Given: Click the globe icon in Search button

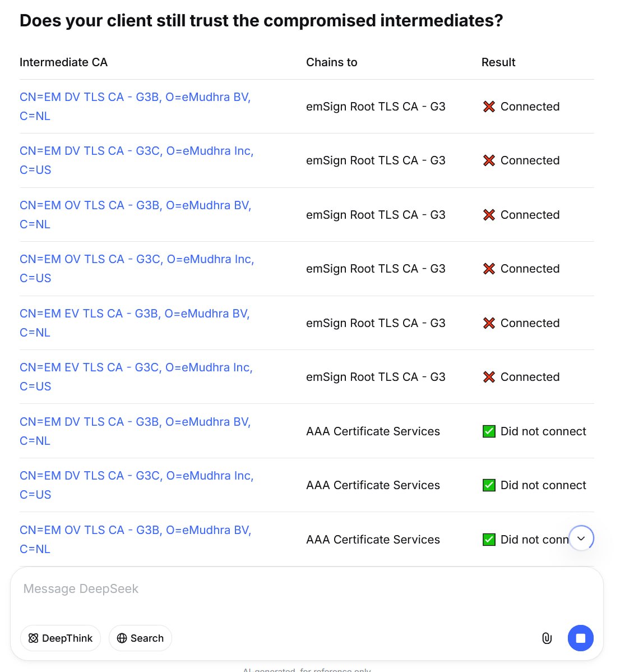Looking at the screenshot, I should click(x=122, y=638).
